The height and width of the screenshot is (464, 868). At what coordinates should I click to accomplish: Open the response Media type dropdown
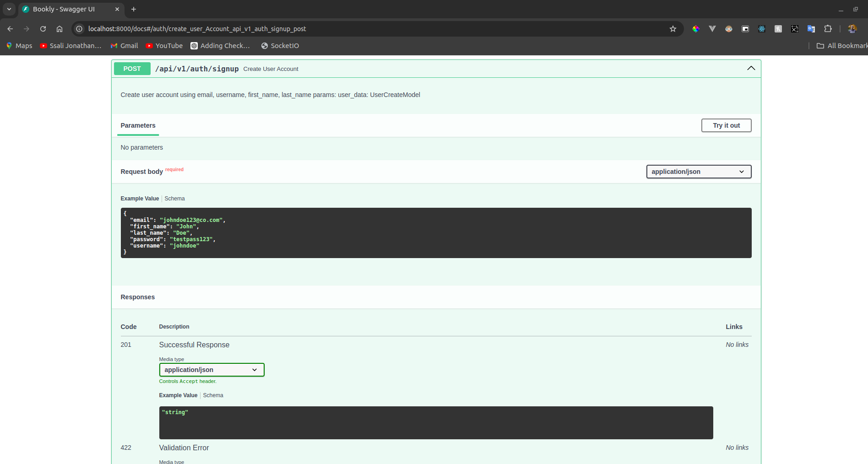tap(212, 370)
